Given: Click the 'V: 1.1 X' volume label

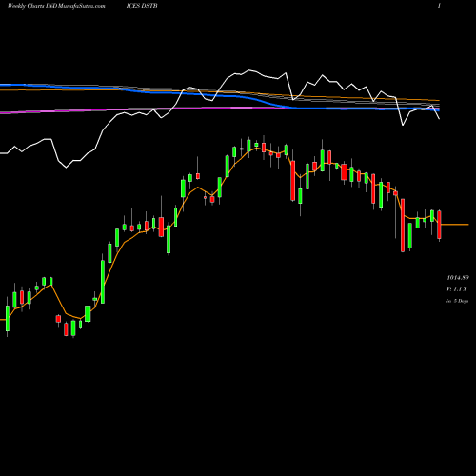Looking at the screenshot, I should click(457, 289).
